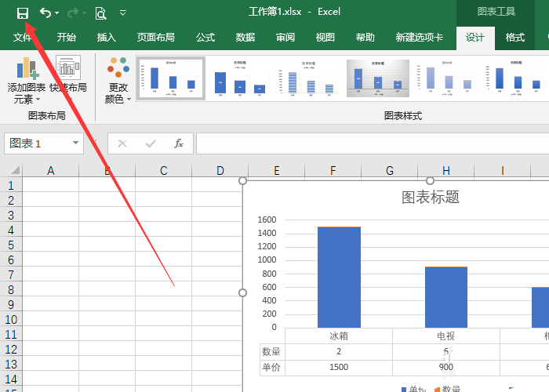Click the confirm checkmark in formula bar
Image resolution: width=549 pixels, height=392 pixels.
click(151, 143)
